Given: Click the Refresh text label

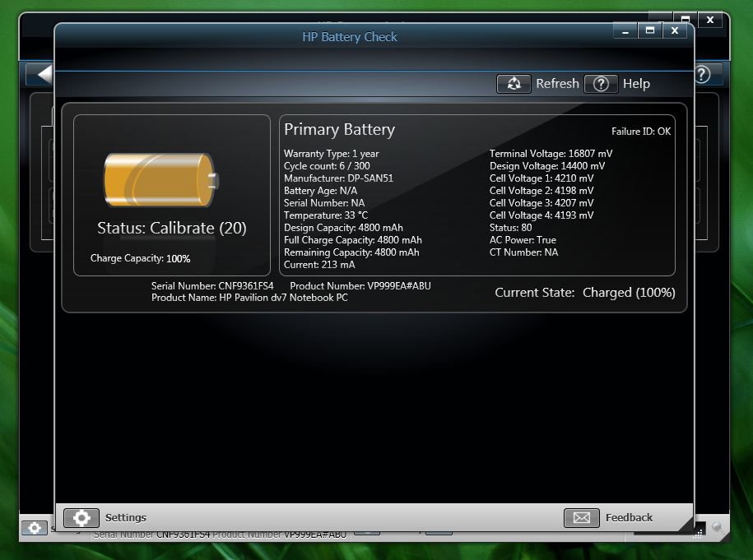Looking at the screenshot, I should pyautogui.click(x=557, y=83).
